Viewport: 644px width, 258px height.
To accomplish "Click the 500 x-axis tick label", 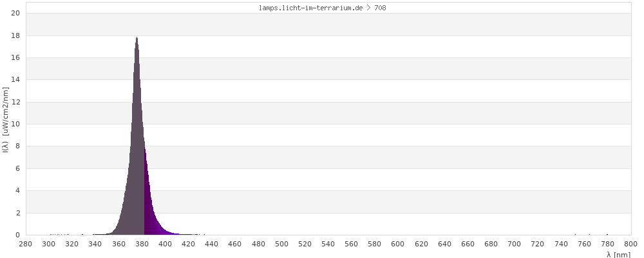I will point(282,244).
